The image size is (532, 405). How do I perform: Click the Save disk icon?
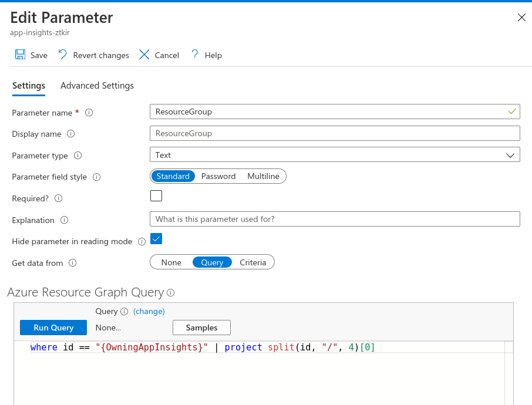20,55
